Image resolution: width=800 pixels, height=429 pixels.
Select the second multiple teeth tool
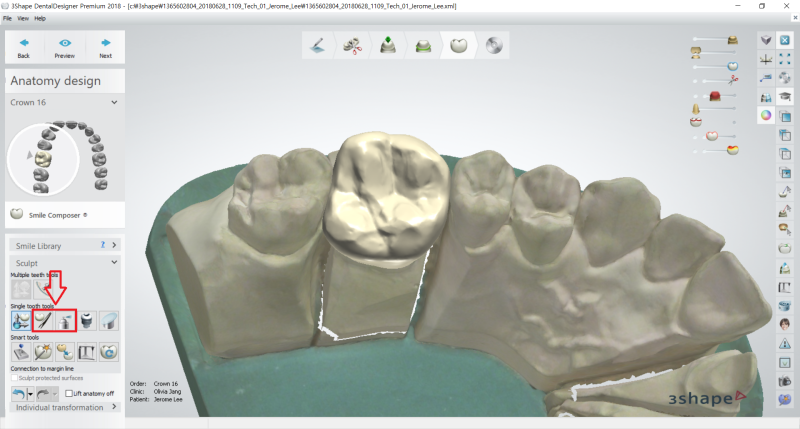tap(43, 289)
